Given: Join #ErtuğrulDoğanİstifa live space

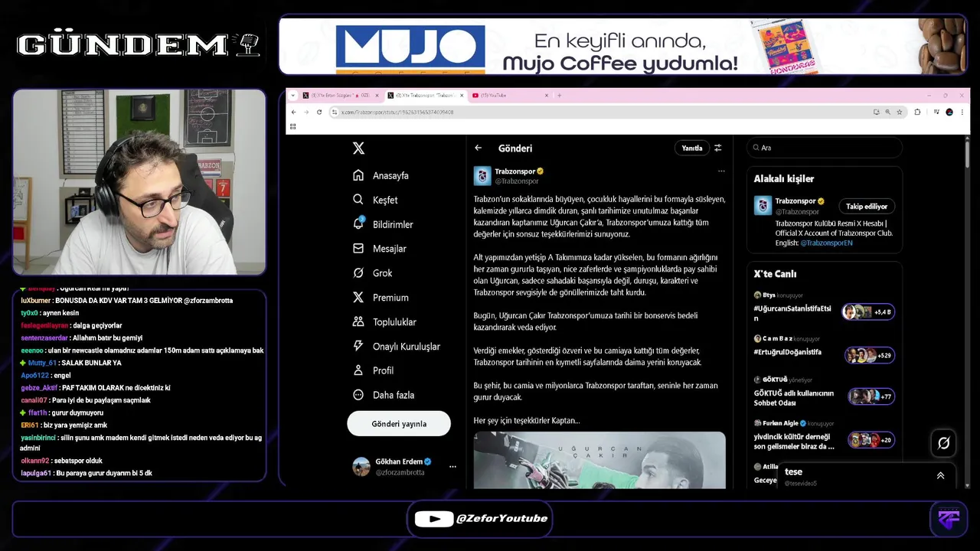Looking at the screenshot, I should 788,352.
